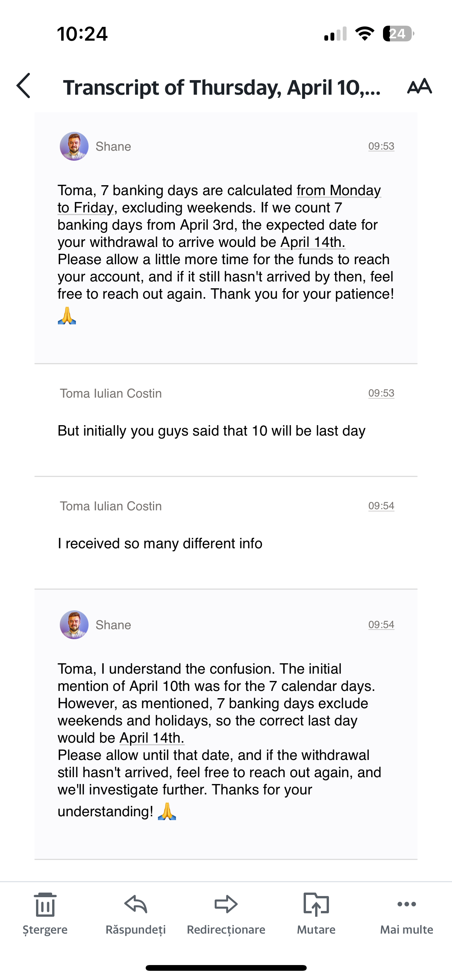Tap the 09:53 timestamp on Toma's message

pyautogui.click(x=381, y=393)
